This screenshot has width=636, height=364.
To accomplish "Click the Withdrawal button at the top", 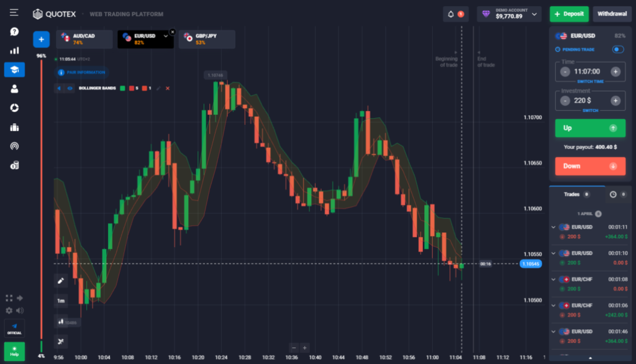I will pyautogui.click(x=612, y=14).
